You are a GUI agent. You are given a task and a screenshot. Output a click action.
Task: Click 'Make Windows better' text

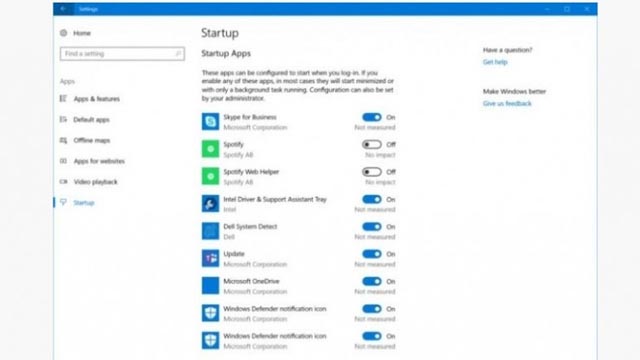(x=514, y=91)
